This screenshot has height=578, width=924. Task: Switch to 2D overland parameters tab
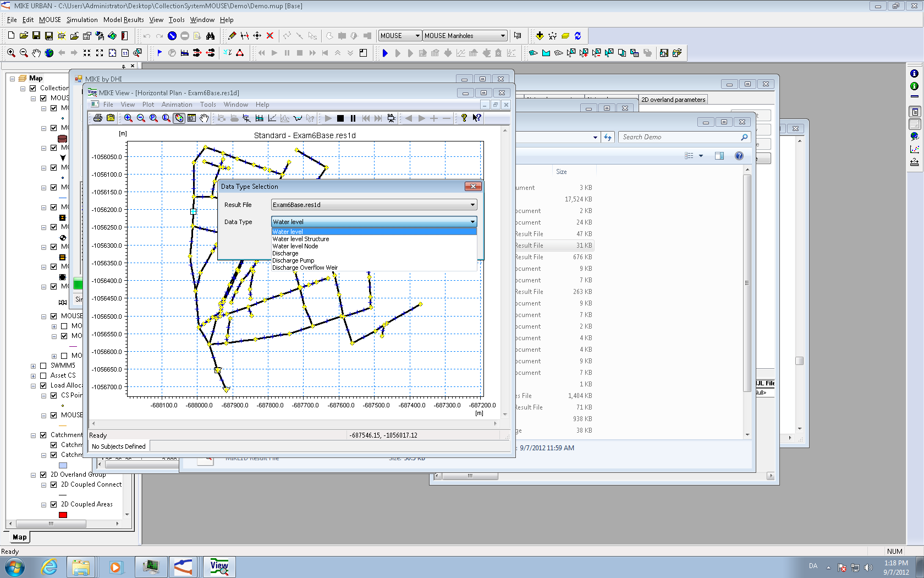click(x=673, y=100)
